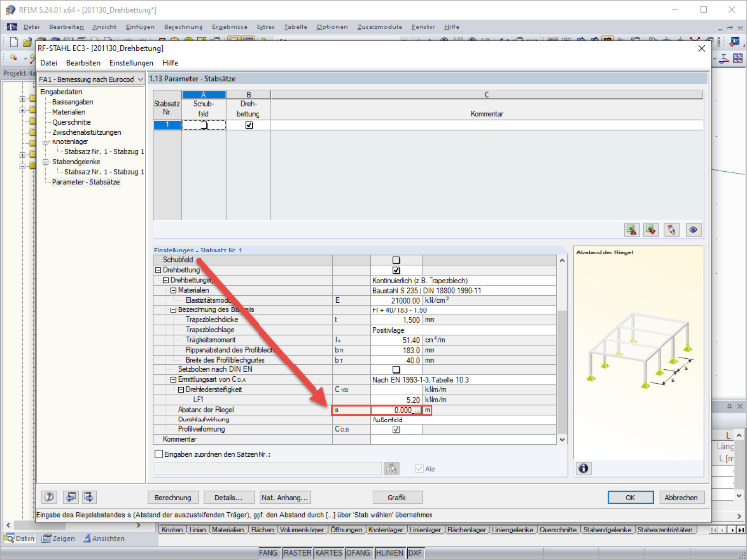
Task: Click the pick member selection icon
Action: [671, 230]
